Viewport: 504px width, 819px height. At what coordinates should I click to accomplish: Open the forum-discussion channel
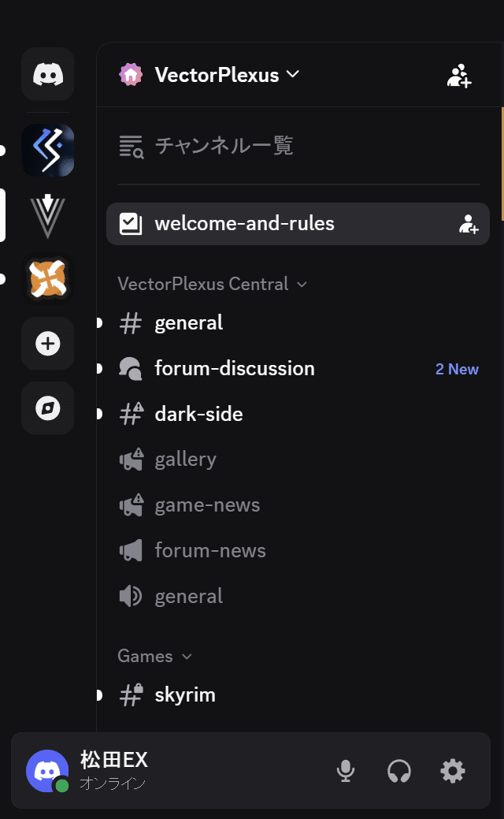[x=235, y=369]
